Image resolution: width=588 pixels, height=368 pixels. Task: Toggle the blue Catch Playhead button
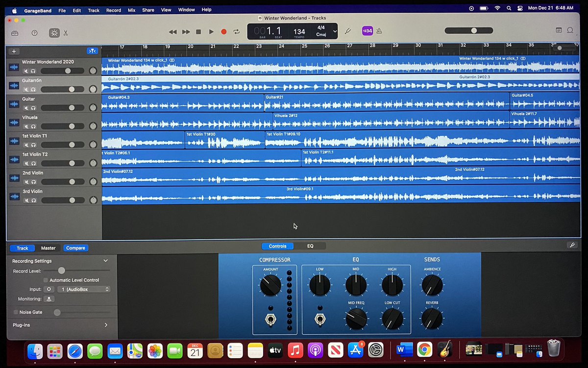(x=92, y=51)
